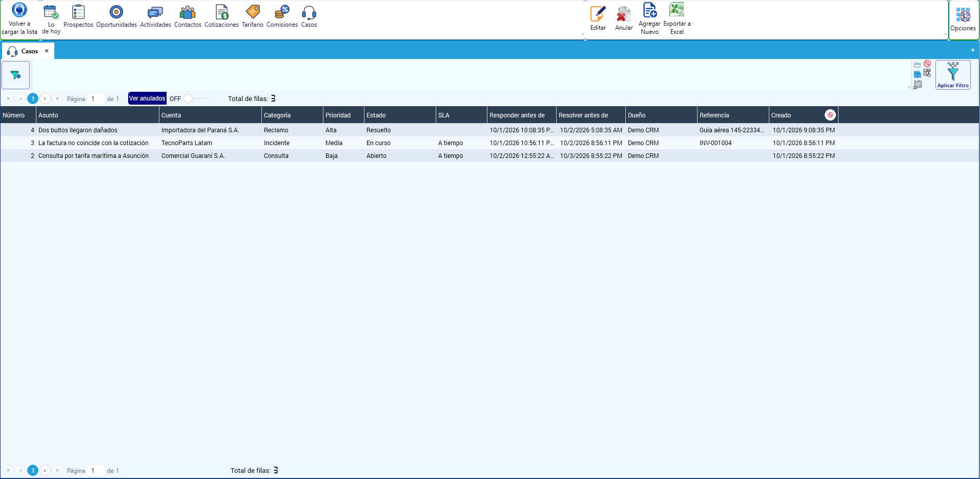
Task: Select the Casos tab
Action: click(x=28, y=51)
